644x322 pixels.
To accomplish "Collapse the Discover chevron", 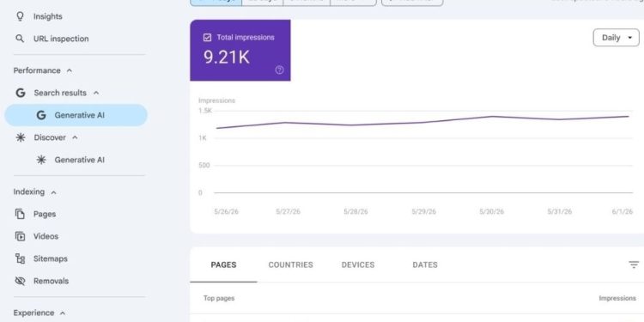I will point(75,137).
